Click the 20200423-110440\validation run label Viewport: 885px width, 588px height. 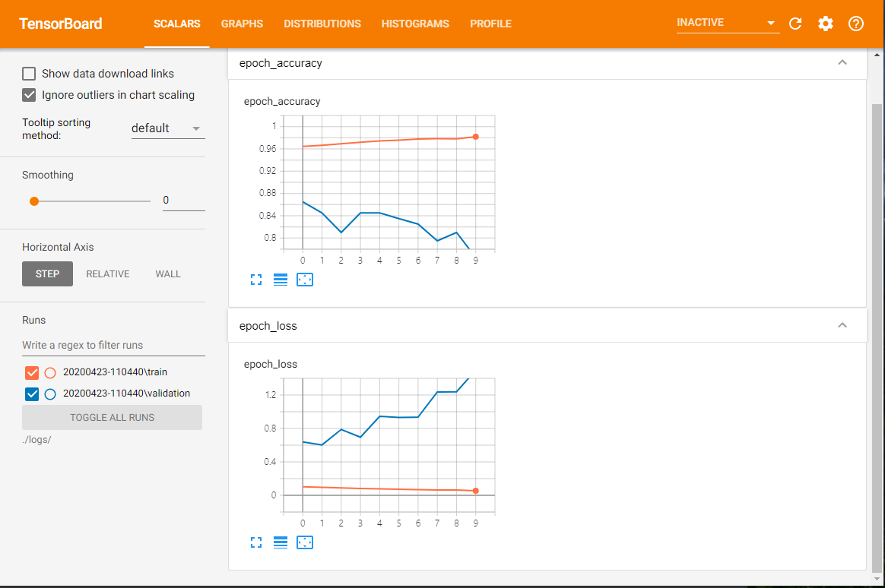[126, 394]
